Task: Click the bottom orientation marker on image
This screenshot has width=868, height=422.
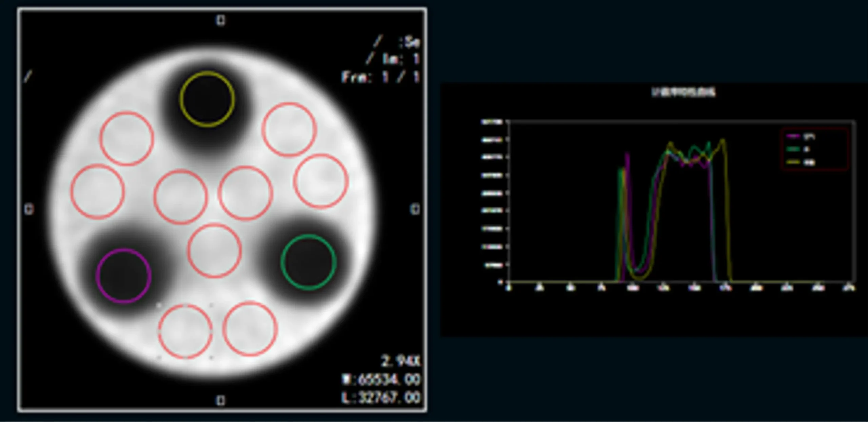Action: tap(220, 401)
